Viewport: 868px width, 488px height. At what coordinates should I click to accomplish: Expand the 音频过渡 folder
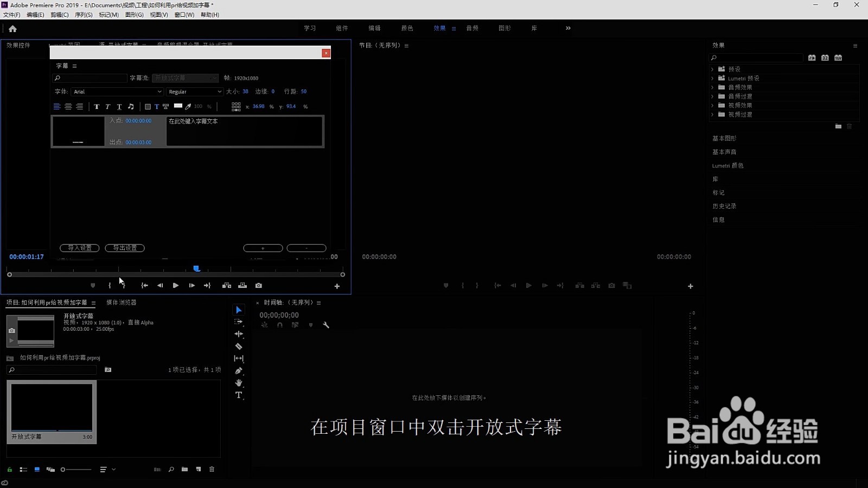[x=712, y=97]
